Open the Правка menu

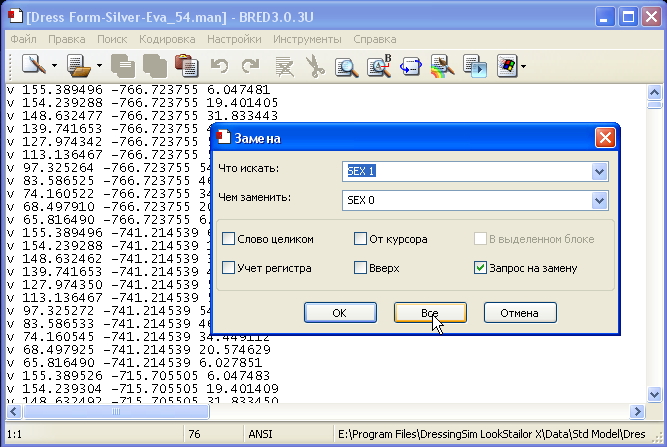pos(67,39)
